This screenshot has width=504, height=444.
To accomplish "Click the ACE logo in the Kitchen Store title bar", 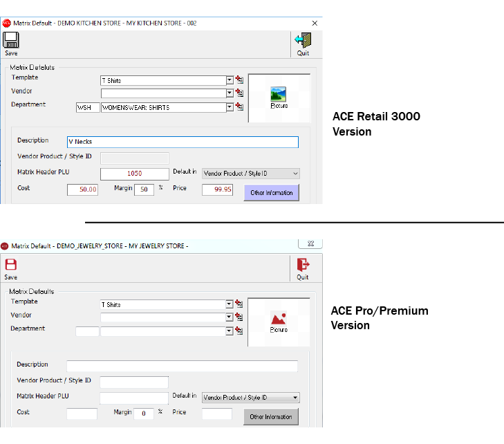I will pyautogui.click(x=6, y=23).
